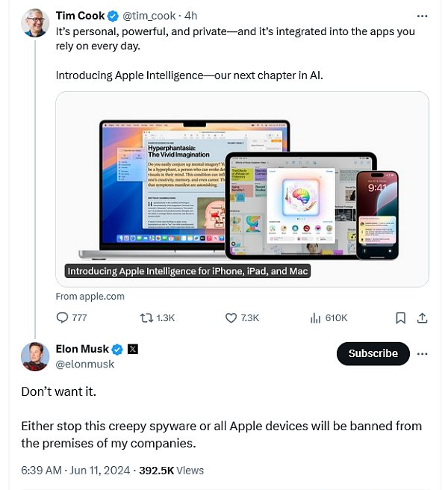Click the 6:39 AM Jun 11, 2024 timestamp
This screenshot has width=448, height=490.
pos(75,471)
